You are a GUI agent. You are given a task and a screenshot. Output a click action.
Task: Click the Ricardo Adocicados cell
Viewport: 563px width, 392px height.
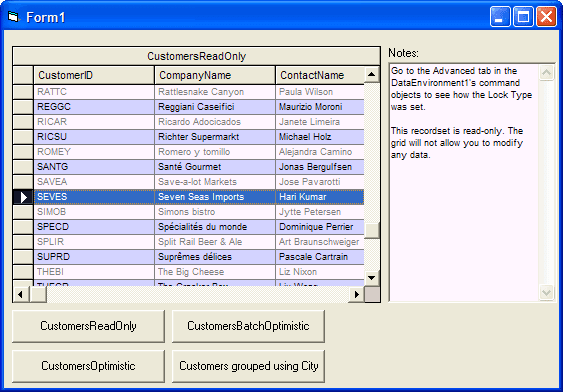click(215, 122)
